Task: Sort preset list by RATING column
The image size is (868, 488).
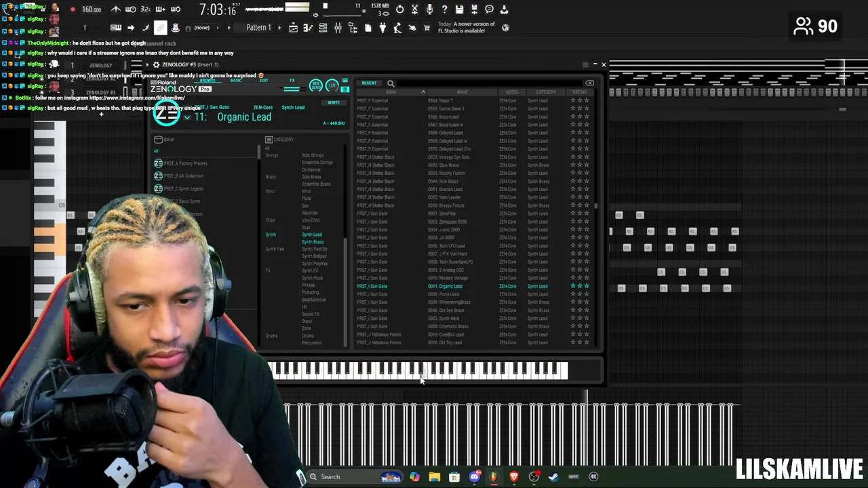Action: (x=580, y=92)
